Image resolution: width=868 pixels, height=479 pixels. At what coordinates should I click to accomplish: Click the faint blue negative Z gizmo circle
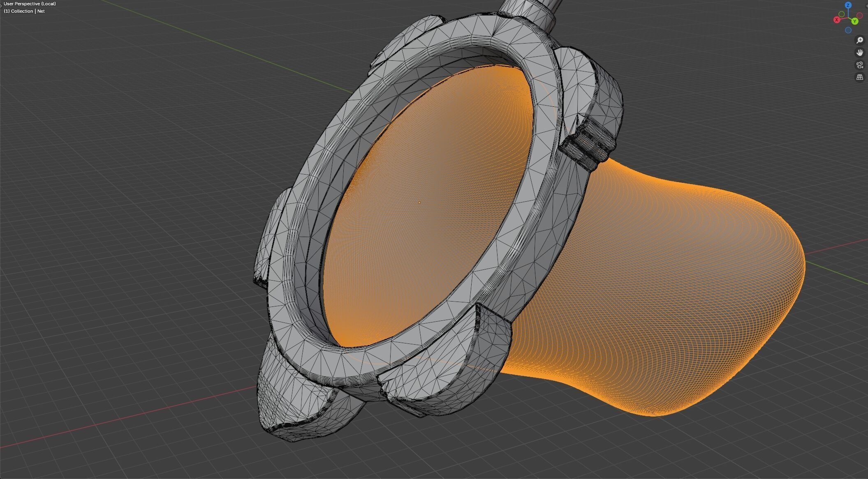click(x=848, y=30)
